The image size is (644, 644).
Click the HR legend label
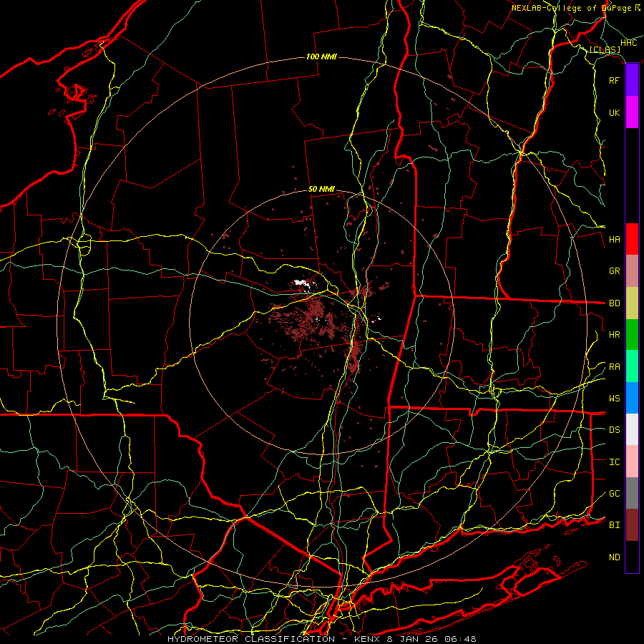point(615,335)
